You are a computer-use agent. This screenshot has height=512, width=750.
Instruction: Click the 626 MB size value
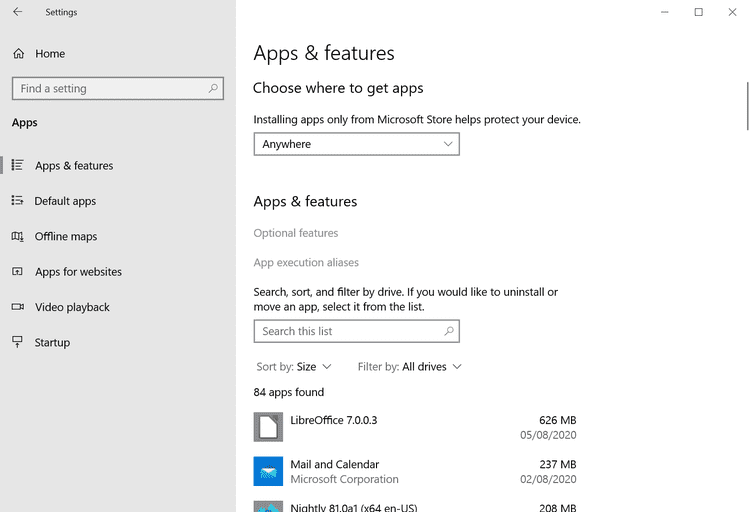click(558, 420)
